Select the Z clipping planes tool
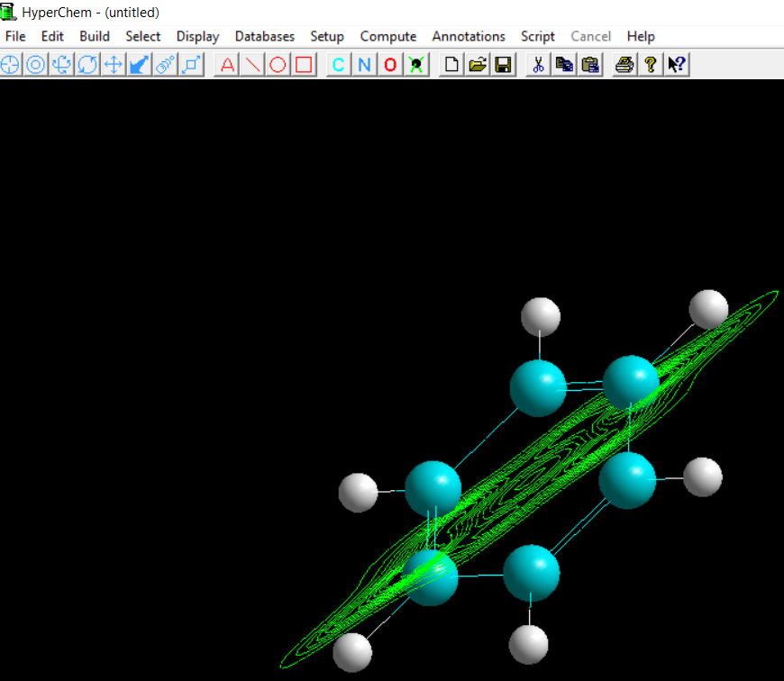Viewport: 784px width, 681px height. (x=192, y=65)
